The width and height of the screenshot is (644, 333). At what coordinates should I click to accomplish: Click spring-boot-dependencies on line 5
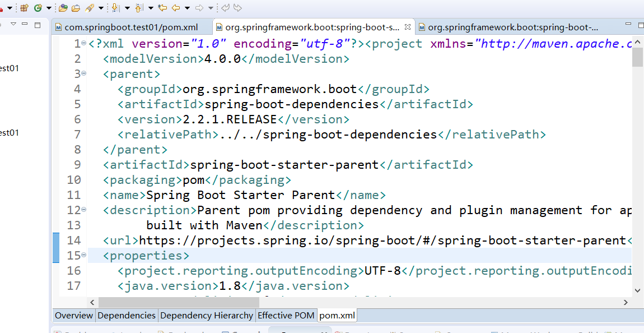coord(292,104)
